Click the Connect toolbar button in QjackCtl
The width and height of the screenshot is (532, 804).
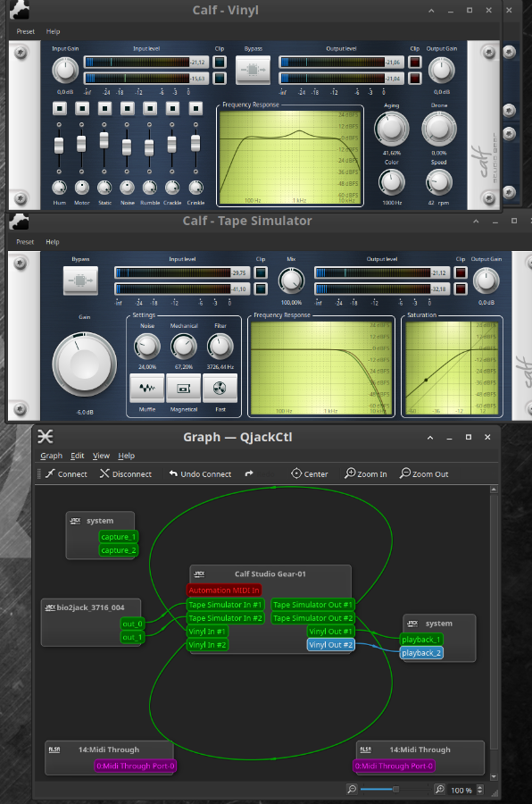tap(66, 473)
